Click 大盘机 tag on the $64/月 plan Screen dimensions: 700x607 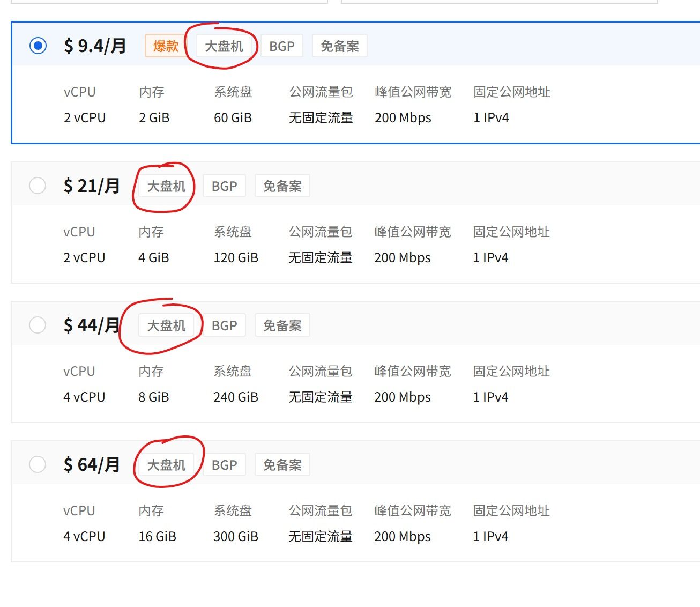coord(166,465)
